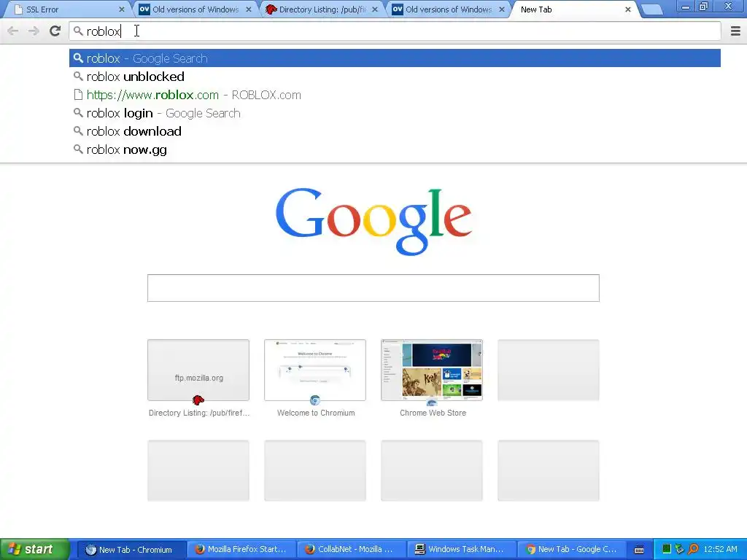Open https://www.roblox.com suggestion
The height and width of the screenshot is (560, 747).
pos(395,95)
